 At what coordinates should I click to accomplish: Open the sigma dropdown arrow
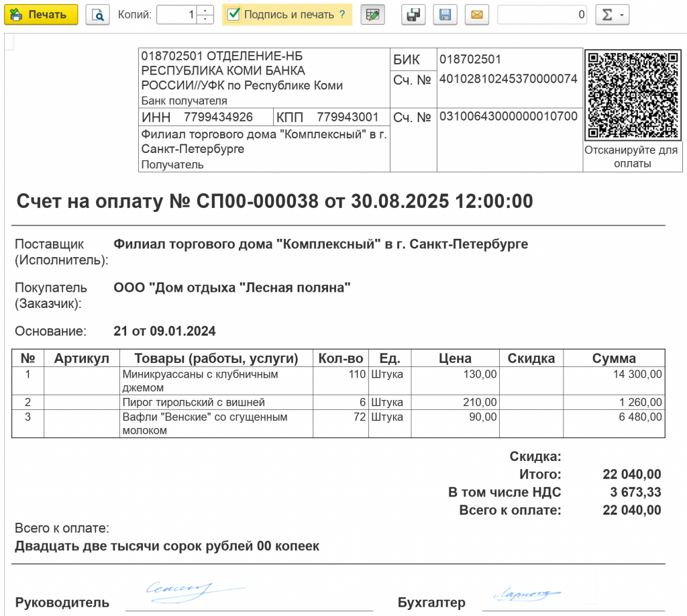622,15
